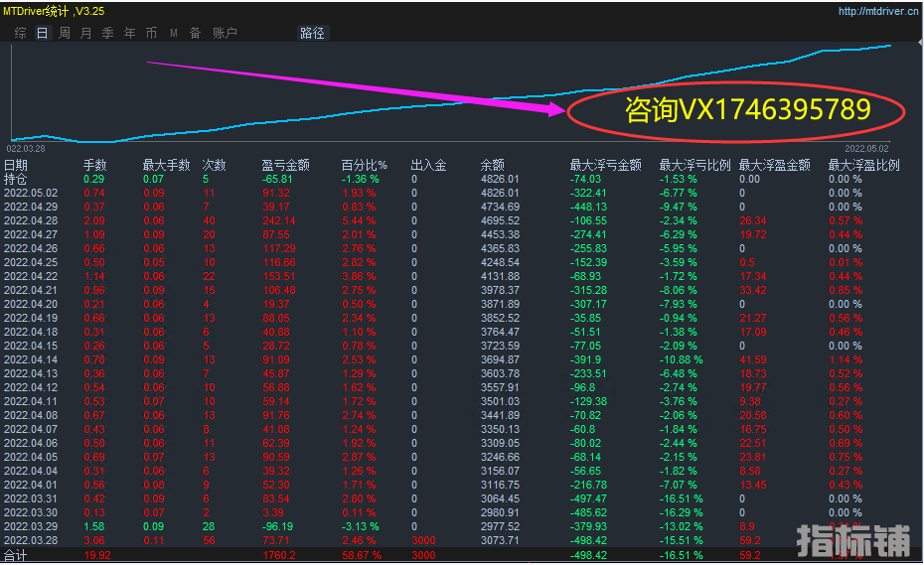This screenshot has height=565, width=924.
Task: Switch to the 币 currency tab
Action: 151,33
